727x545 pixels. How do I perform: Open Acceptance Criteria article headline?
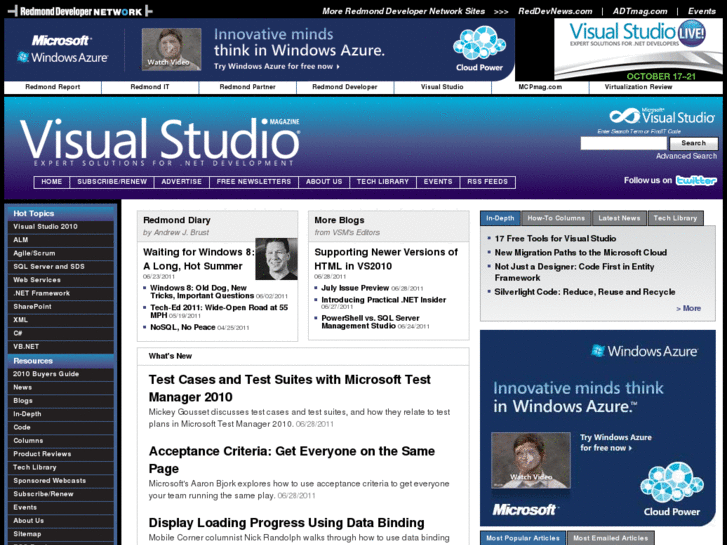(x=292, y=460)
